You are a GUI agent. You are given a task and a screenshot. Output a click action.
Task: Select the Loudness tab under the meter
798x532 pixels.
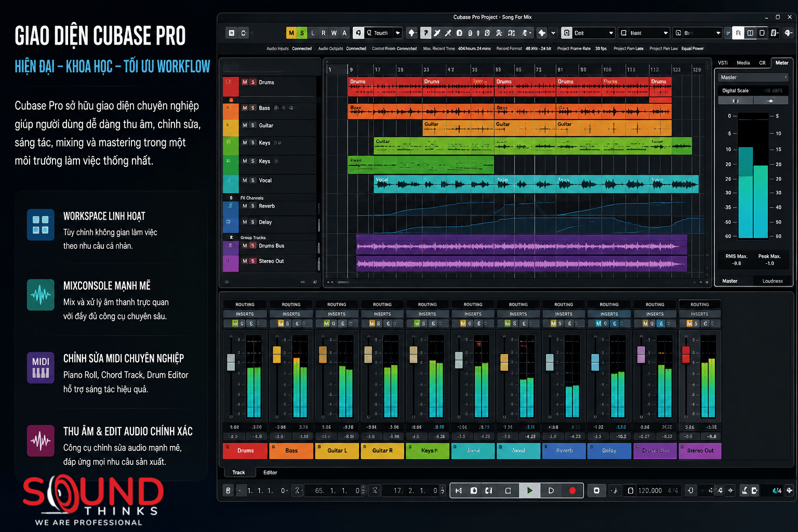tap(773, 281)
